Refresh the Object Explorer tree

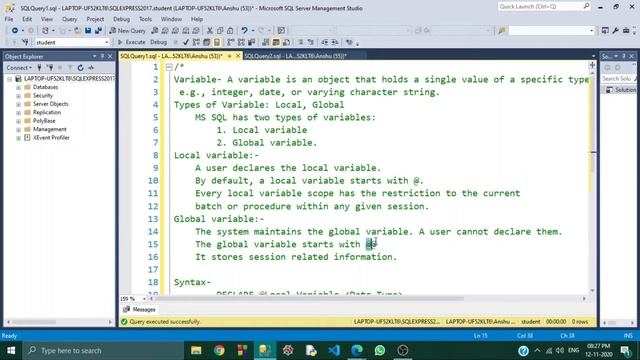(80, 68)
